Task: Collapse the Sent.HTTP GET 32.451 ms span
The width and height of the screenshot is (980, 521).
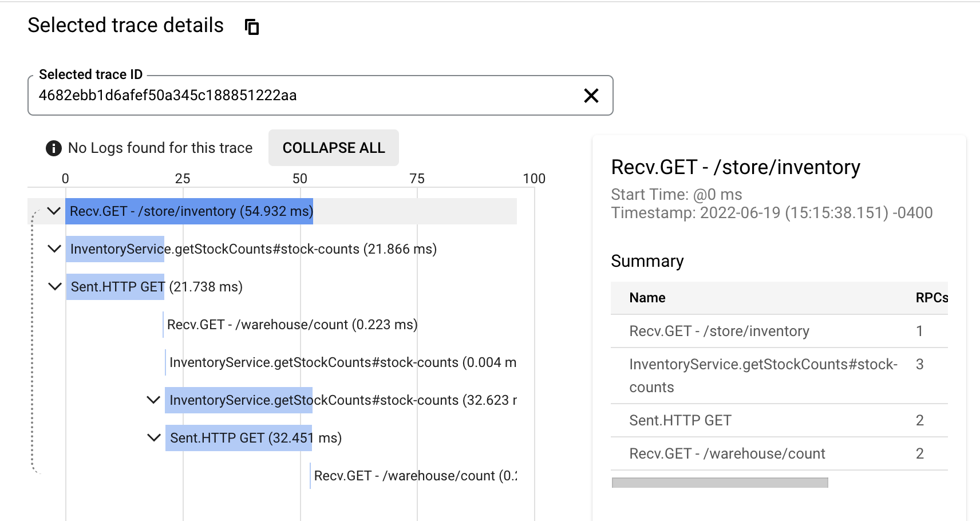Action: 154,438
